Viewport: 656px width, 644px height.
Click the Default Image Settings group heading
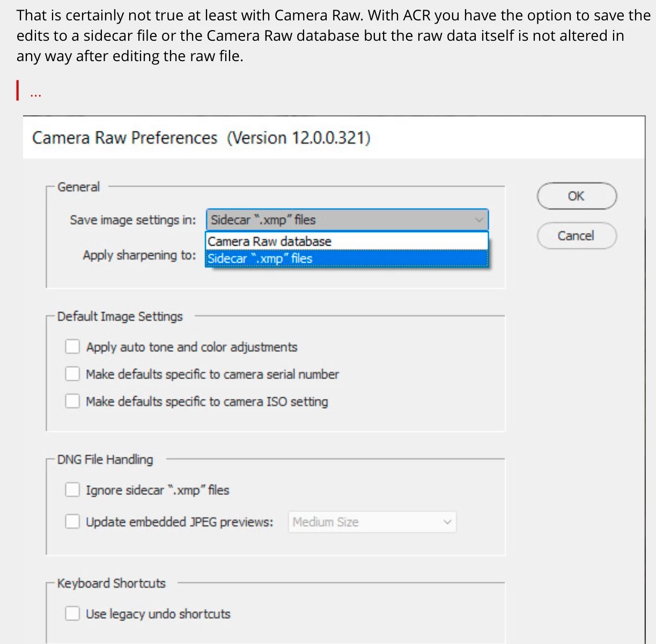click(120, 316)
